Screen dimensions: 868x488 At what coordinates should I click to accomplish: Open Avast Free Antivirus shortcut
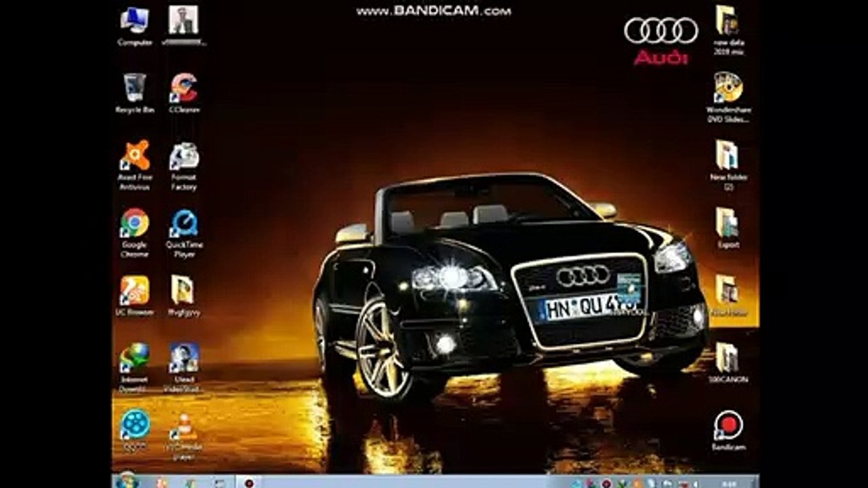pos(134,165)
